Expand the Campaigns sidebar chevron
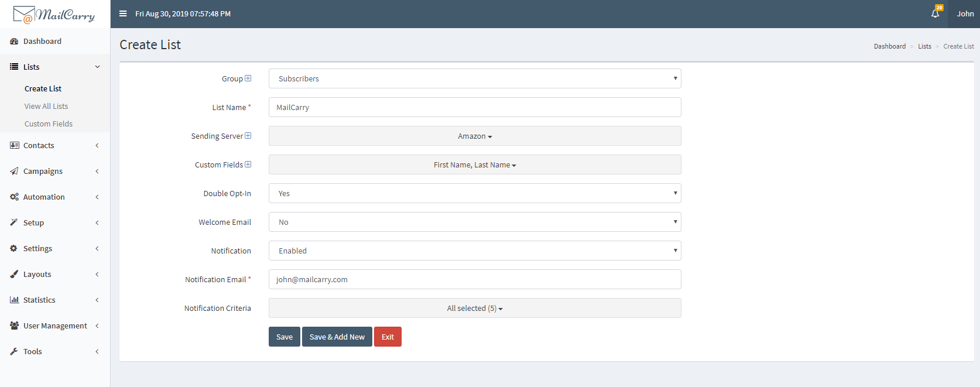Viewport: 980px width, 387px height. pos(97,171)
